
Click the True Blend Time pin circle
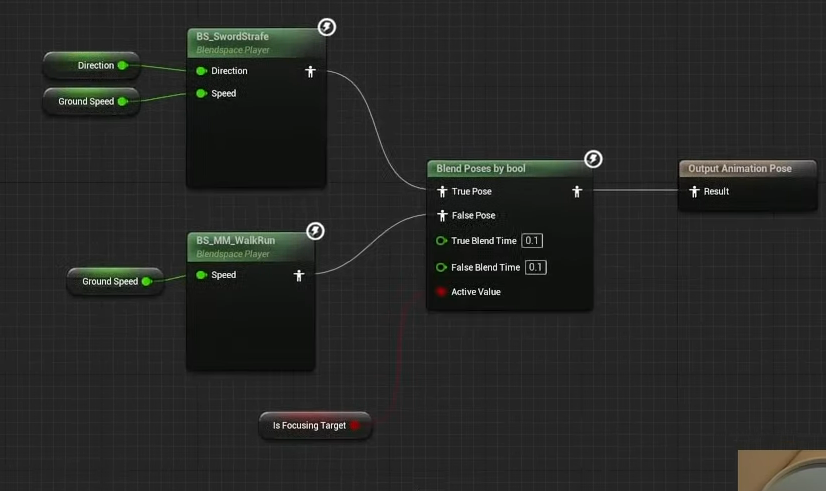coord(441,241)
